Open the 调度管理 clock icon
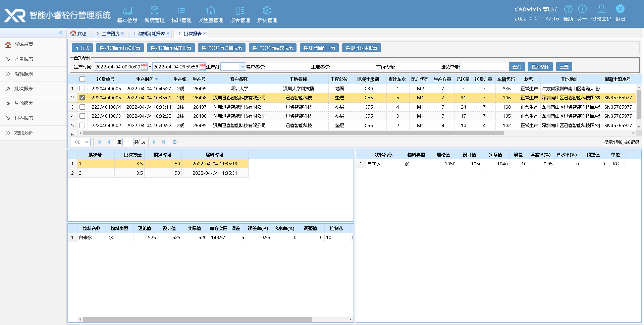The width and height of the screenshot is (644, 325). (154, 11)
